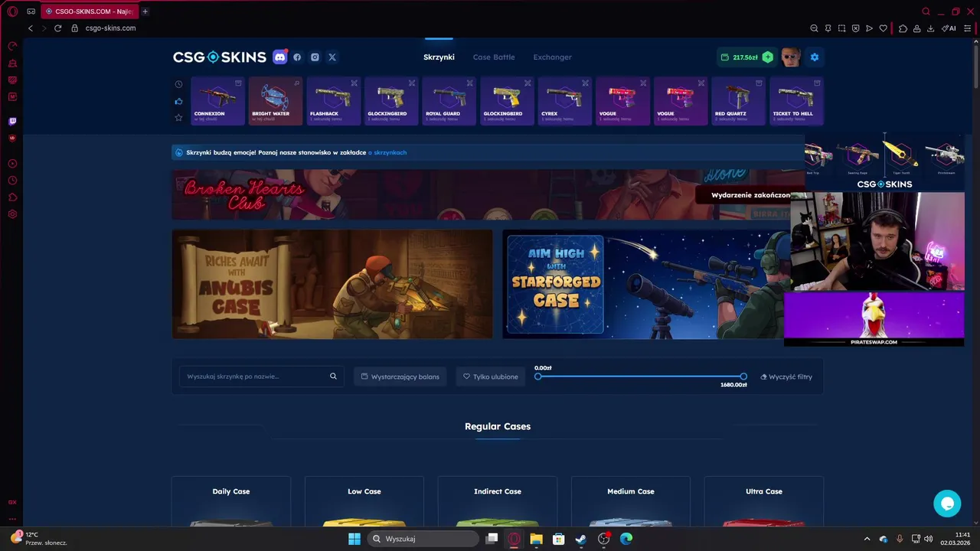The width and height of the screenshot is (980, 551).
Task: Open the Connexion recent drop card
Action: pyautogui.click(x=217, y=101)
